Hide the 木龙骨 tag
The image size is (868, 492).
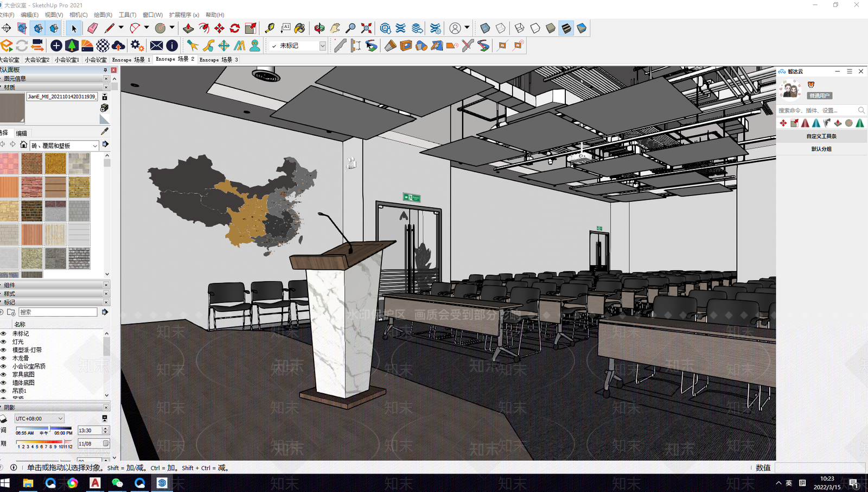[3, 358]
